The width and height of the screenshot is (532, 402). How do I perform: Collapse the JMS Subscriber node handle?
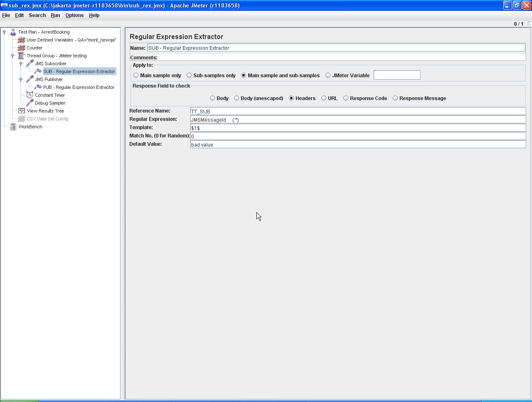click(x=21, y=64)
